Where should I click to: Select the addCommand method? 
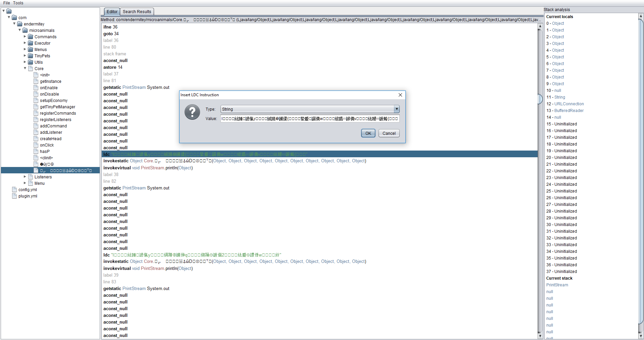click(x=53, y=126)
